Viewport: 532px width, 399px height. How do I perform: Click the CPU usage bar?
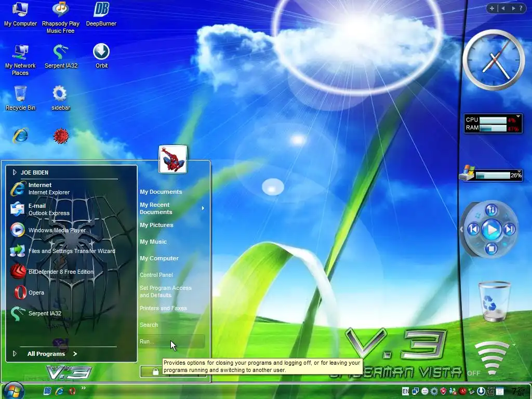tap(493, 120)
